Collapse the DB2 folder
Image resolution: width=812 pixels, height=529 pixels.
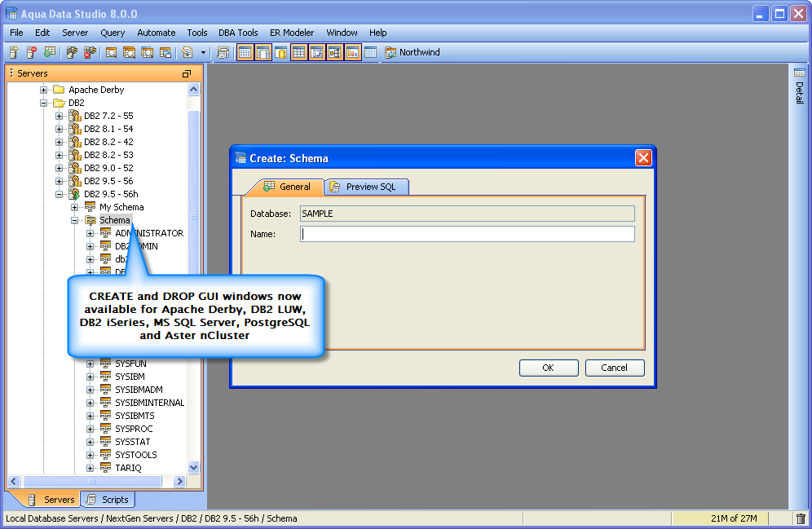coord(43,103)
